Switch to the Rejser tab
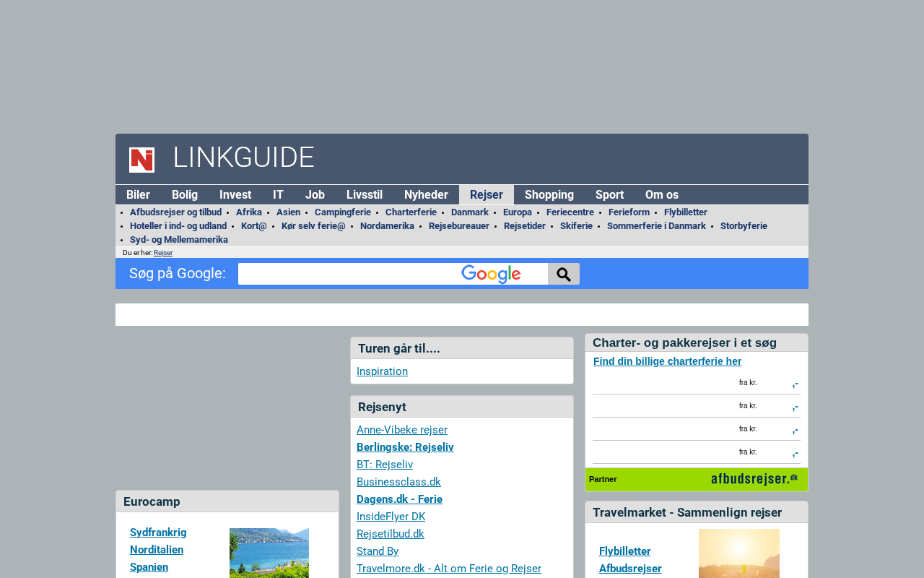Screen dimensions: 924x578 (x=486, y=195)
